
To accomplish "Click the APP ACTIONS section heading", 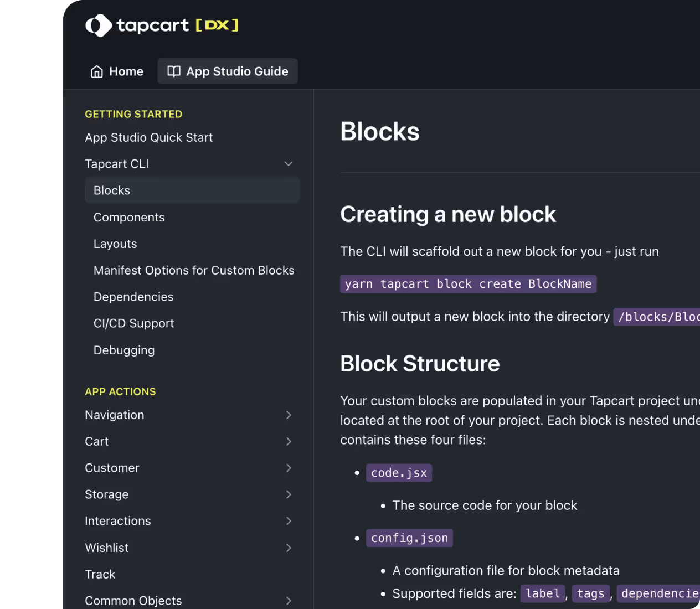I will (x=120, y=391).
